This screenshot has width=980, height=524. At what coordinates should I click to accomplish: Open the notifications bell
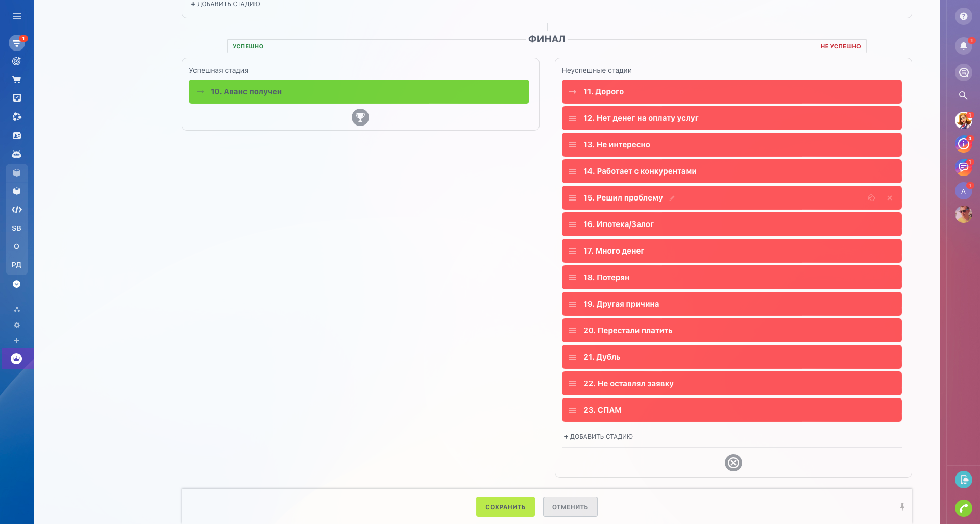tap(964, 45)
